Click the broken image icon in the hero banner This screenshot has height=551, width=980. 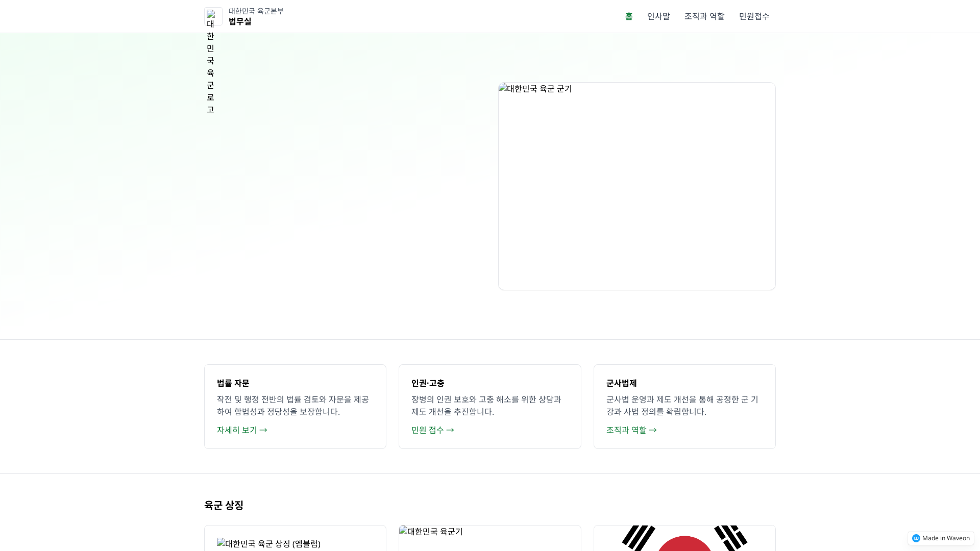[x=503, y=89]
